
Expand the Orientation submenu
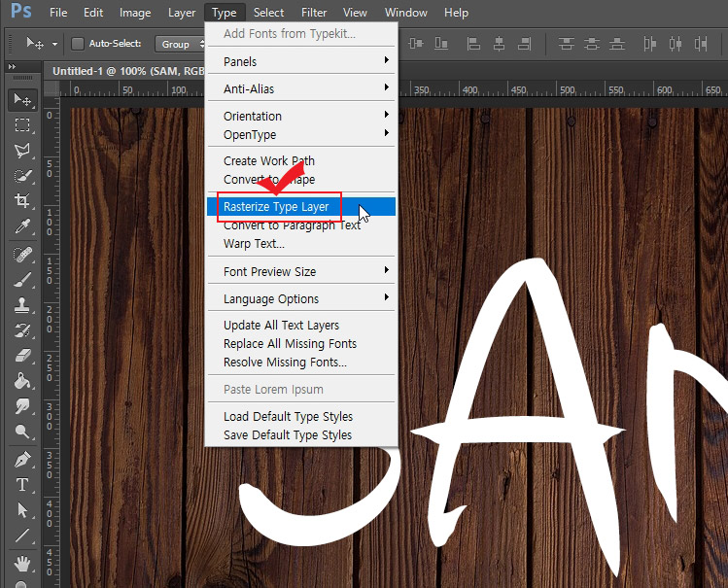301,116
